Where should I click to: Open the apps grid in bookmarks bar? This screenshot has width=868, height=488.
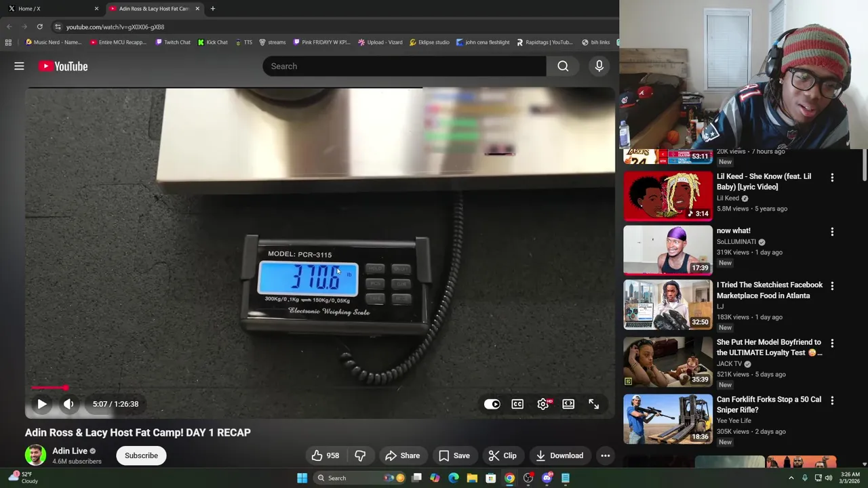pyautogui.click(x=8, y=42)
